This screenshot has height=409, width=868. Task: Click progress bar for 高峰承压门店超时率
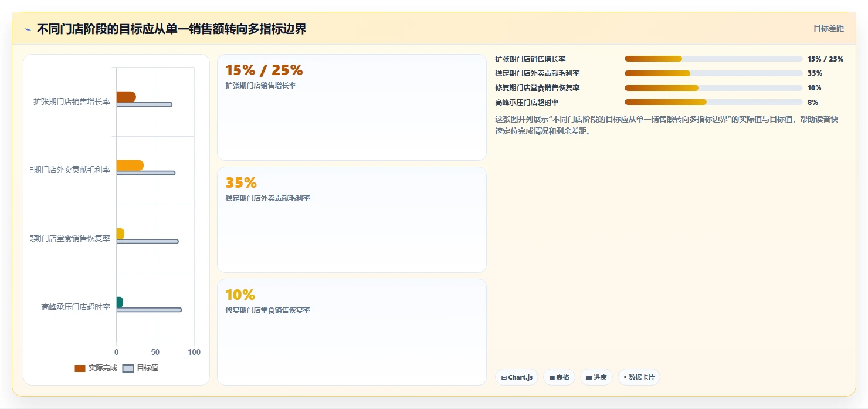coord(713,102)
